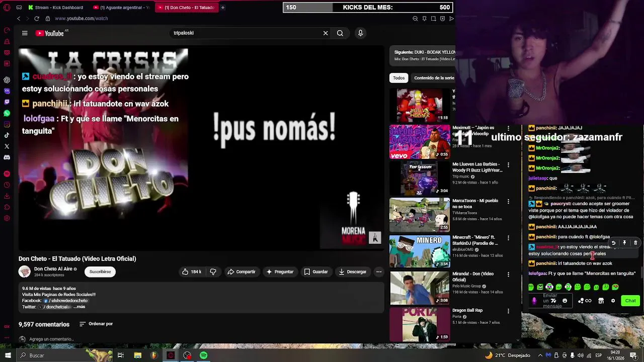Save video with the Guardar button

(315, 271)
